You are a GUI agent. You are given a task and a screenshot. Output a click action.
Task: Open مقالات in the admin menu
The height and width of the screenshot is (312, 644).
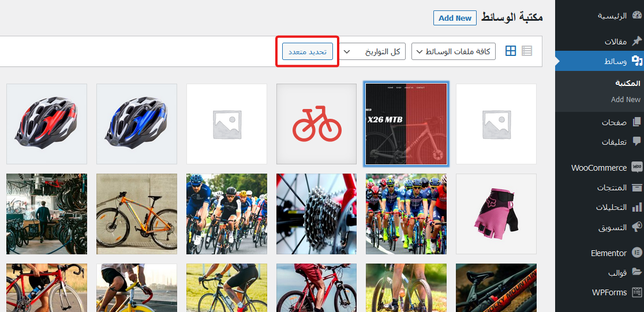pos(616,42)
